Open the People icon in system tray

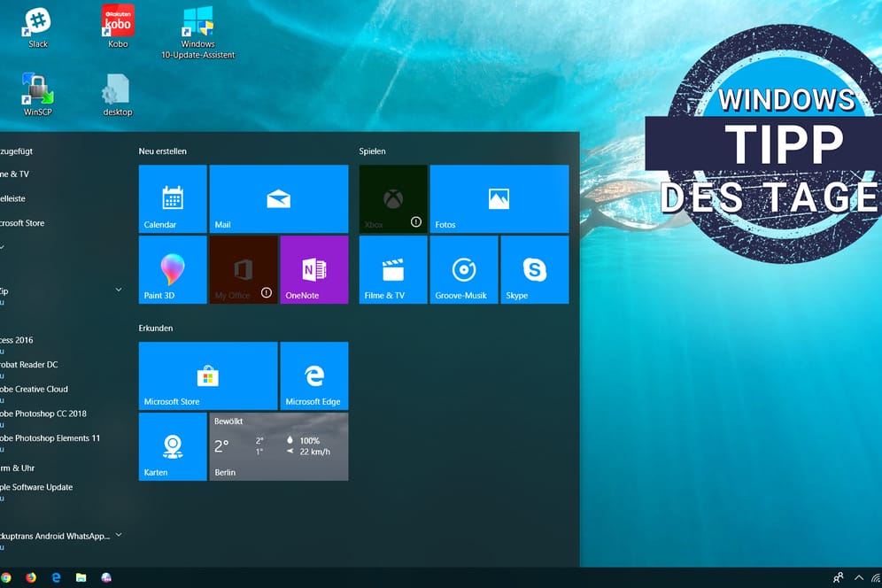pyautogui.click(x=838, y=577)
